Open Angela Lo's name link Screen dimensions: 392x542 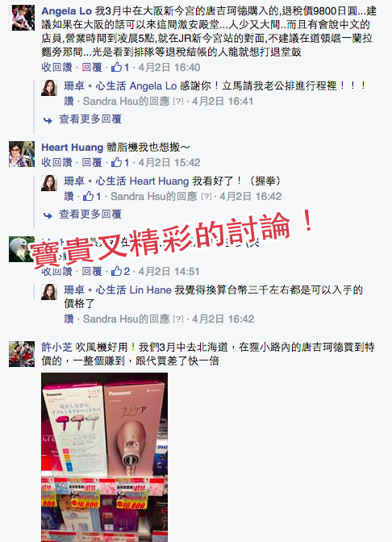pos(66,11)
